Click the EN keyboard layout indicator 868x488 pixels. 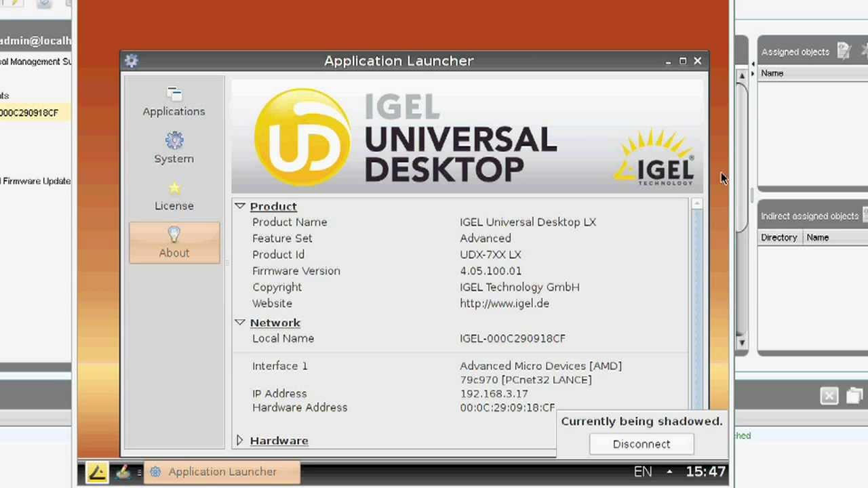[x=642, y=472]
